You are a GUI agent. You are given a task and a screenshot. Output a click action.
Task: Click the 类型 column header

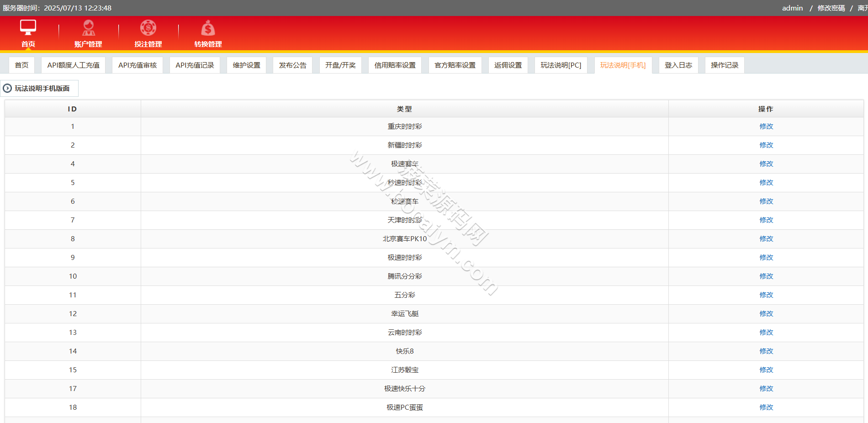click(404, 109)
